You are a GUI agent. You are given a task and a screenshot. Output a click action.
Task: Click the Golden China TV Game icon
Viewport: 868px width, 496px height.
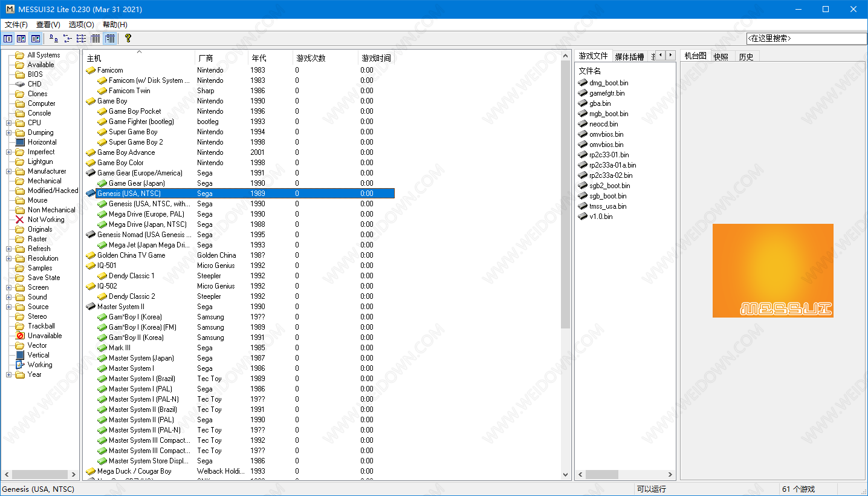pos(91,255)
